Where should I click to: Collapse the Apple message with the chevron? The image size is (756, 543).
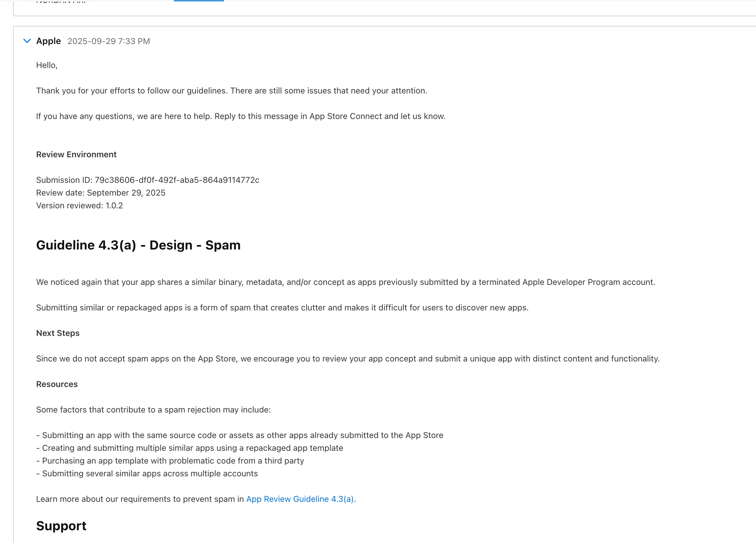[x=27, y=41]
